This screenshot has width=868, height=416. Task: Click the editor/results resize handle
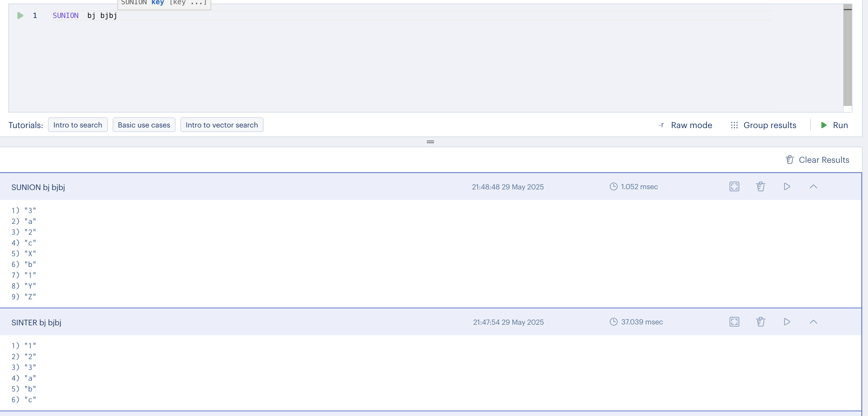[430, 142]
